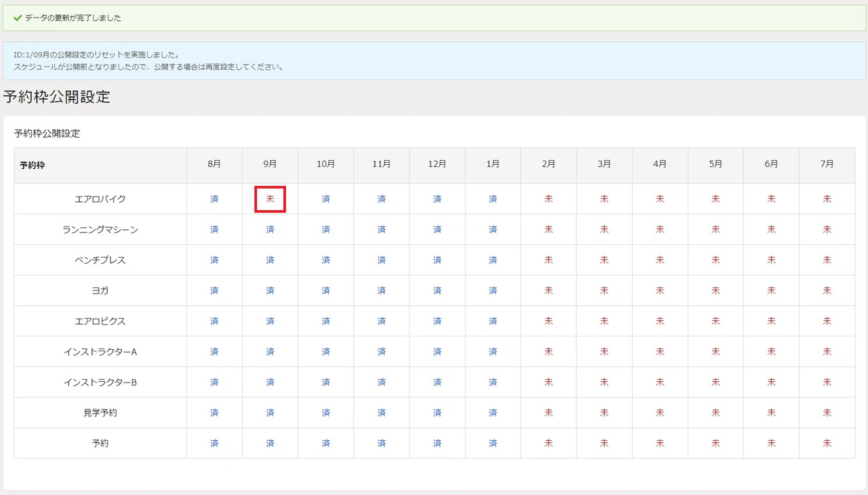
Task: Click the エアロビクス row label
Action: point(100,321)
